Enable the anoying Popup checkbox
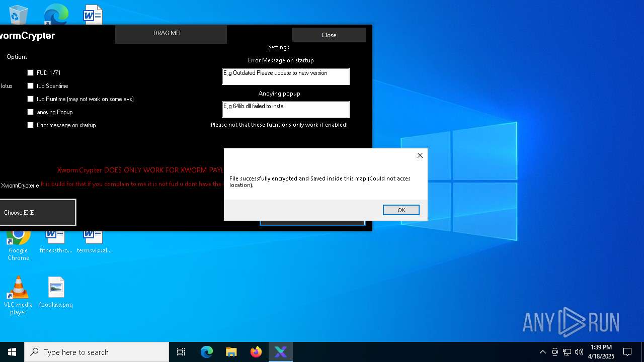This screenshot has height=362, width=644. point(31,112)
